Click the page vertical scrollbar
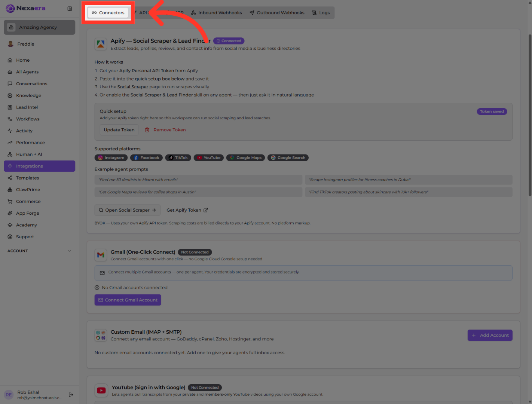 [x=530, y=115]
